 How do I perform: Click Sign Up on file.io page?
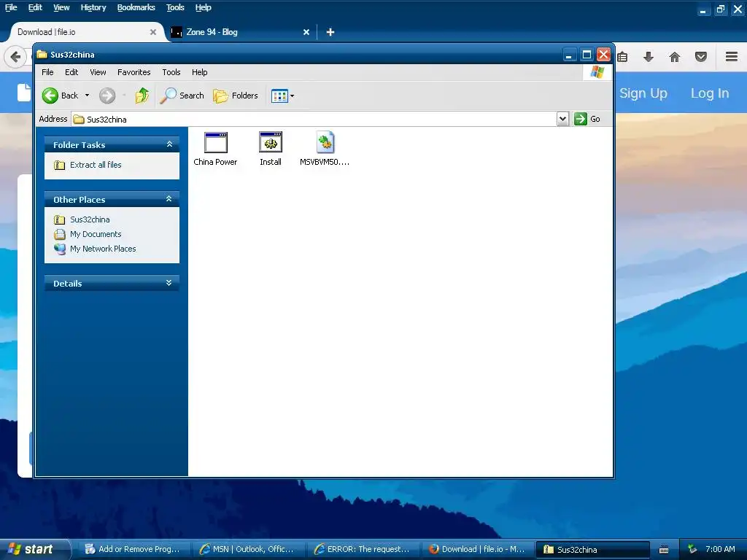pyautogui.click(x=643, y=93)
